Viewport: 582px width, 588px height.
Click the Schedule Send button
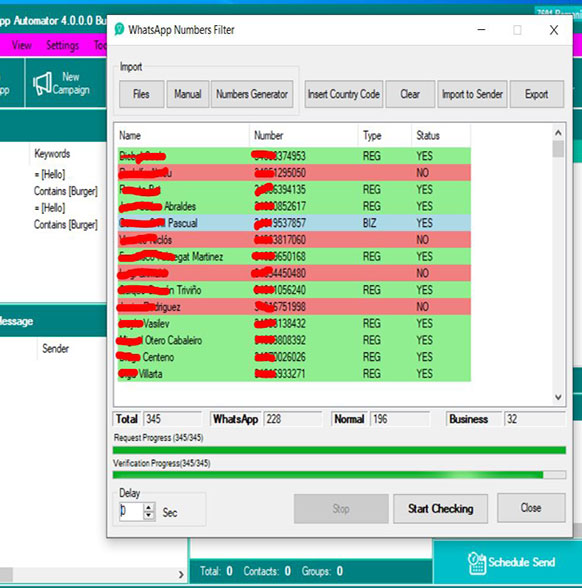(x=508, y=562)
